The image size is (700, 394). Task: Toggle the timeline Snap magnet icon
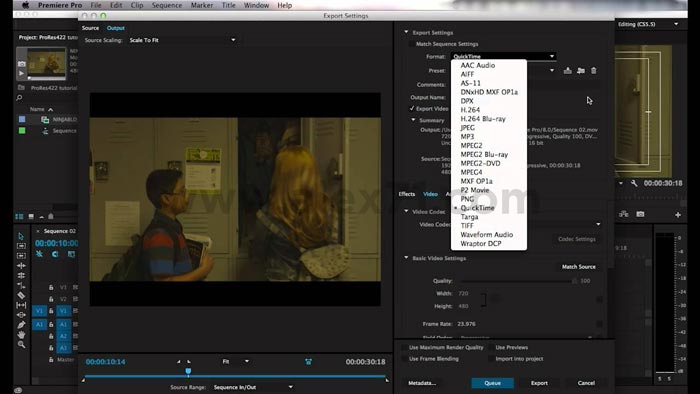pyautogui.click(x=55, y=254)
